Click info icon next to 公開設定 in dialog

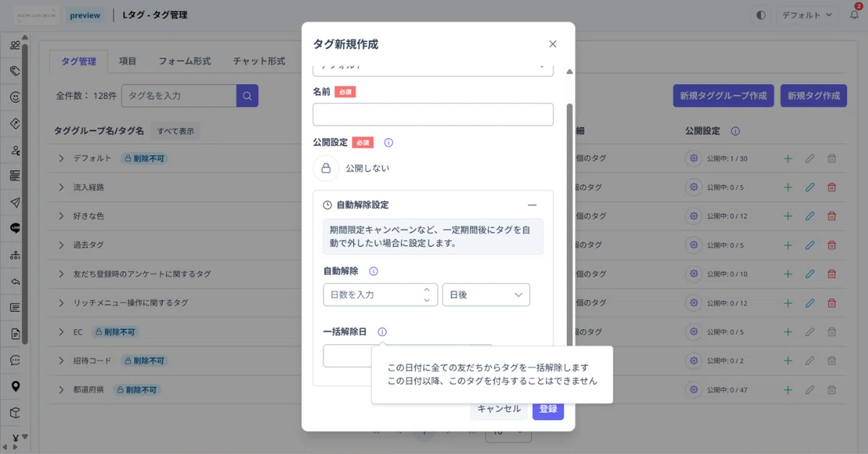click(x=388, y=142)
